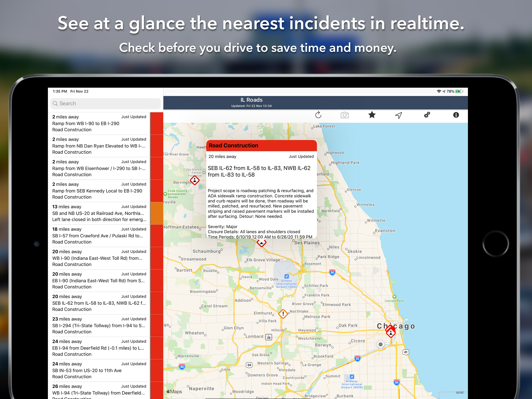Click the I-88 highway shield
The image size is (532, 399).
[182, 367]
